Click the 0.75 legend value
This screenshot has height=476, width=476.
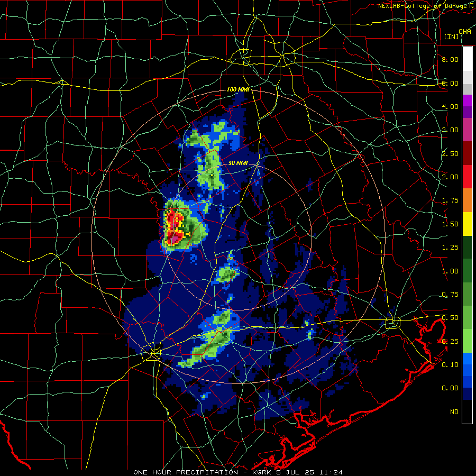click(x=450, y=295)
